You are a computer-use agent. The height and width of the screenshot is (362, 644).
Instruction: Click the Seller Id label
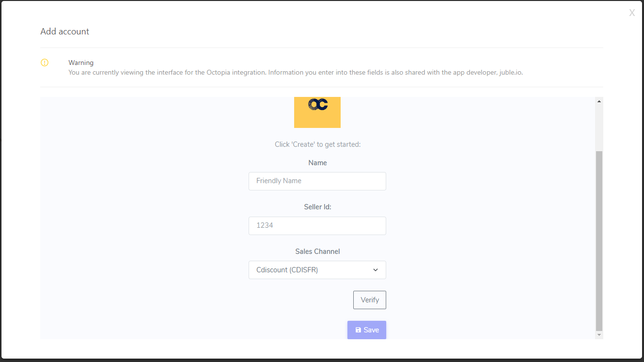tap(317, 207)
